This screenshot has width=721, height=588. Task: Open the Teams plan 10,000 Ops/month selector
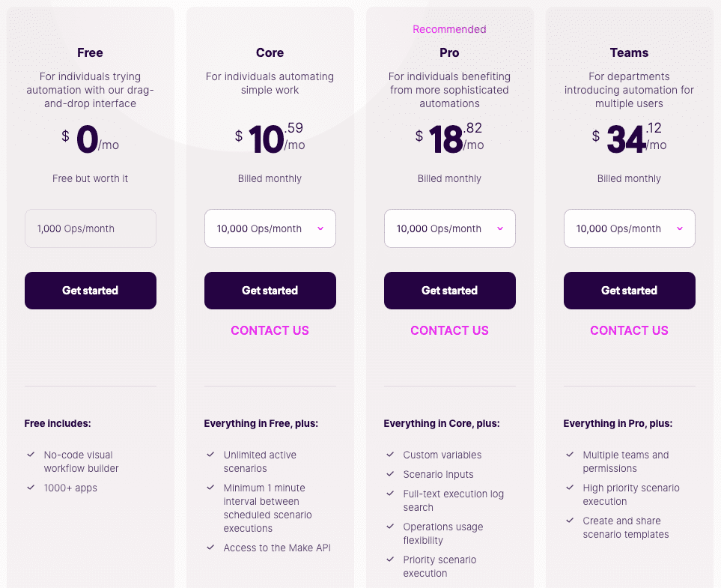pyautogui.click(x=629, y=228)
